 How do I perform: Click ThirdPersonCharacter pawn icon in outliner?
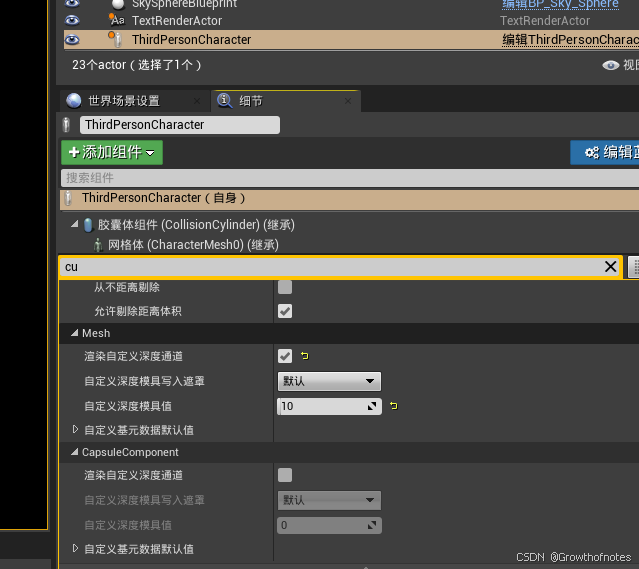[x=115, y=40]
